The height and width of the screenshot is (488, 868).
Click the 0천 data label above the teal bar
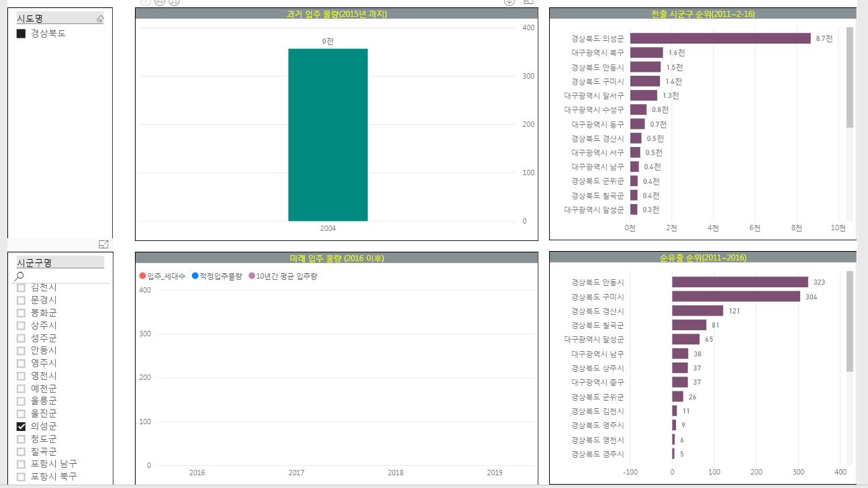pos(328,41)
